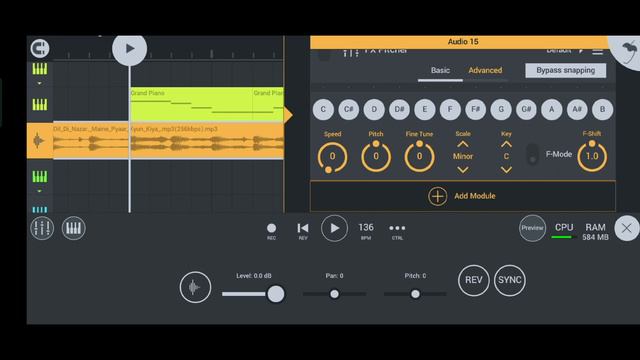Image resolution: width=640 pixels, height=360 pixels.
Task: Toggle note D# in pitcher
Action: (399, 109)
